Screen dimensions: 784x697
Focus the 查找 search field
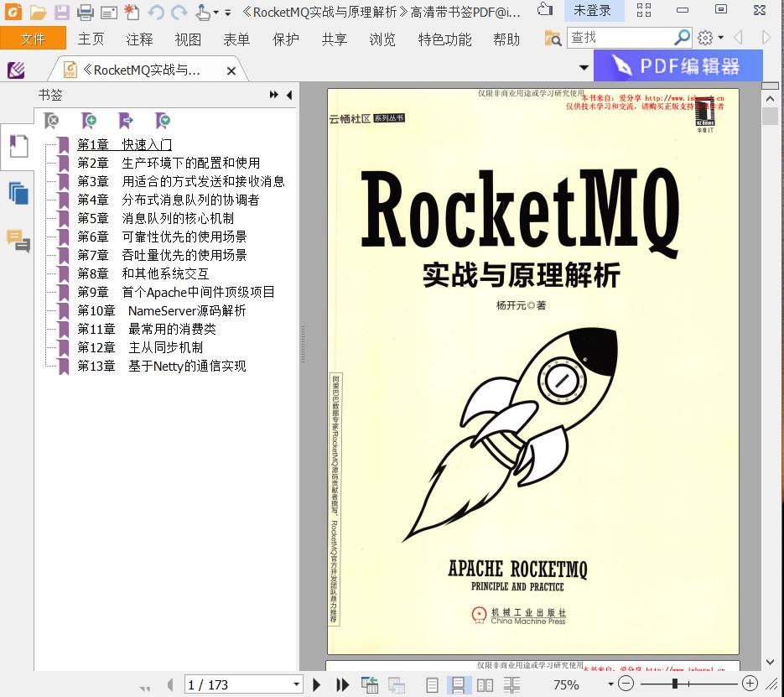(620, 38)
